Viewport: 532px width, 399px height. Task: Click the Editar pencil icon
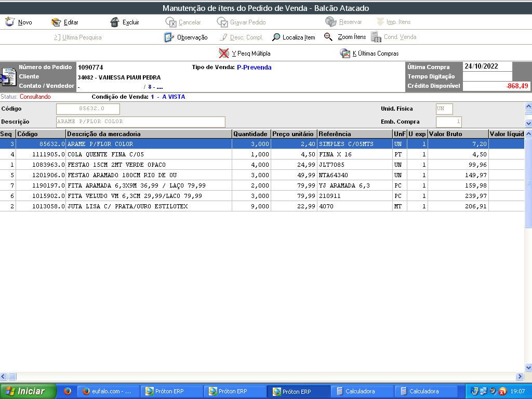(56, 22)
